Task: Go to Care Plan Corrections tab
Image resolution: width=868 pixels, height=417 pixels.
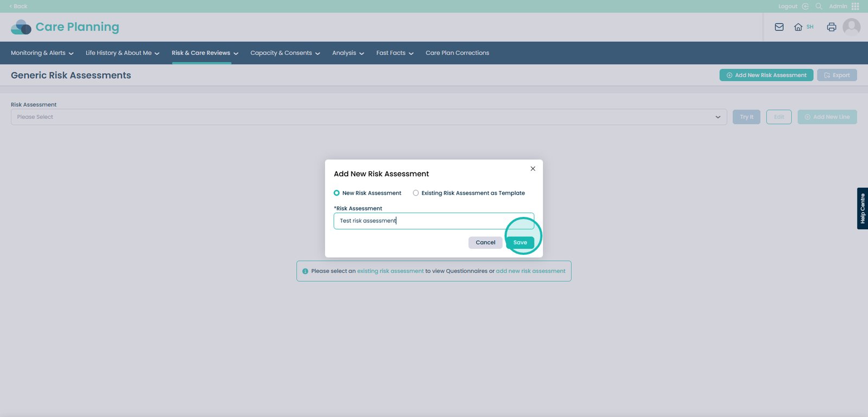Action: click(x=457, y=53)
